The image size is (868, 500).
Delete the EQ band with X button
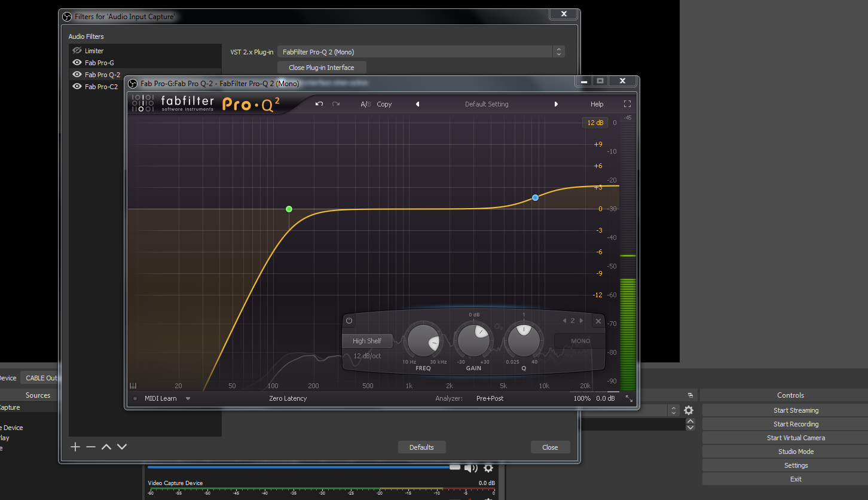[598, 321]
